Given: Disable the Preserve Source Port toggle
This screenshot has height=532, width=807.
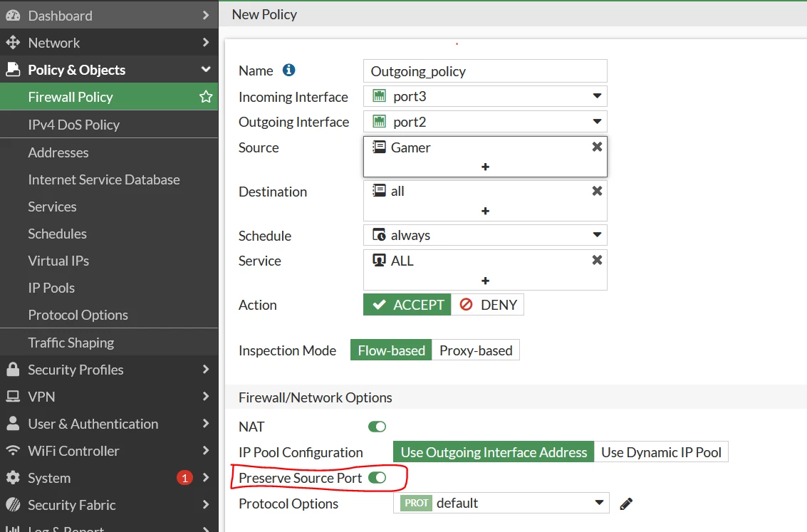Looking at the screenshot, I should [x=378, y=478].
